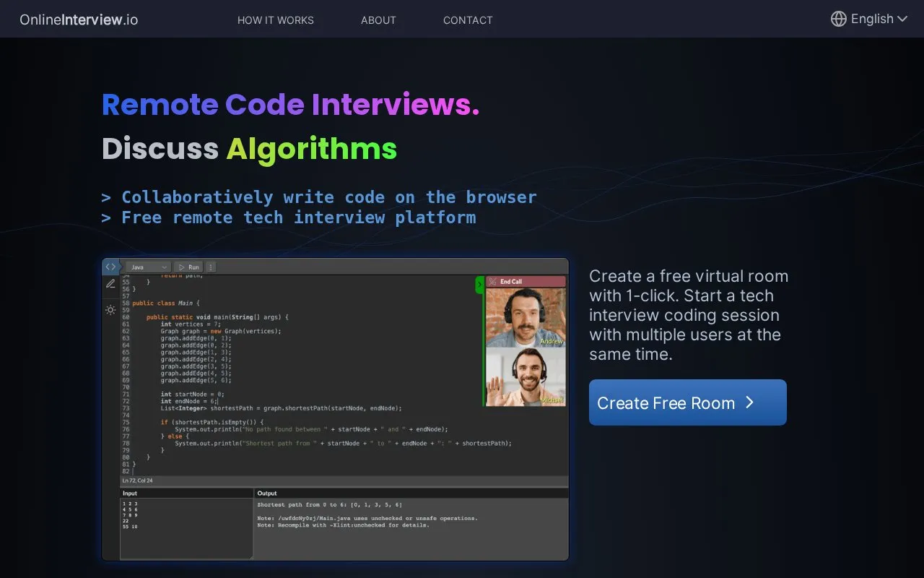The width and height of the screenshot is (924, 578).
Task: Click the OnlineInterview.io logo
Action: tap(79, 20)
